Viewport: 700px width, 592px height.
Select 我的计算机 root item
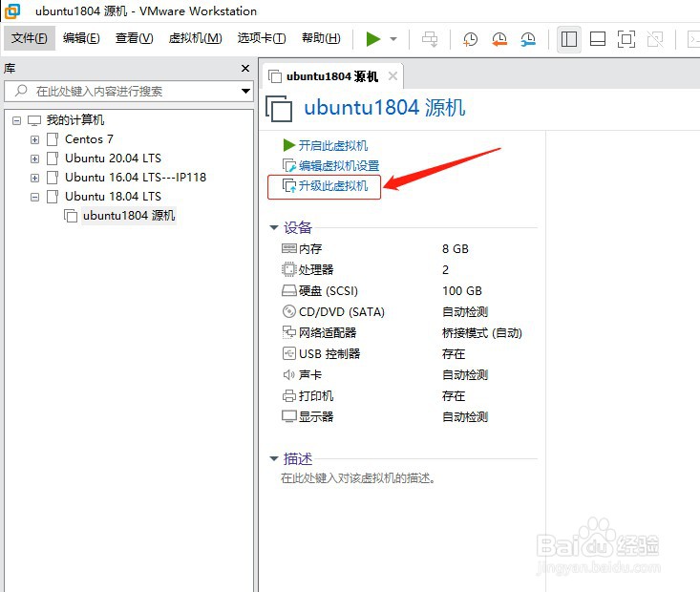click(x=75, y=120)
